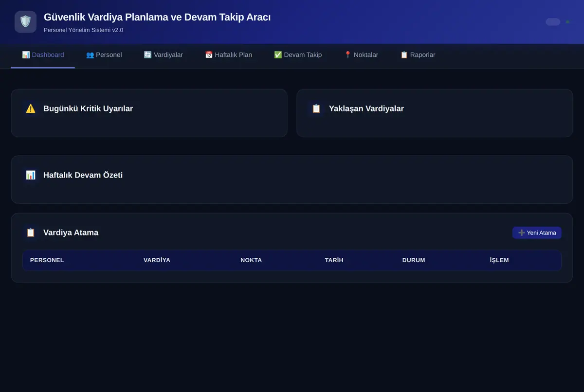584x392 pixels.
Task: Click the Yeni Atama button
Action: (537, 233)
